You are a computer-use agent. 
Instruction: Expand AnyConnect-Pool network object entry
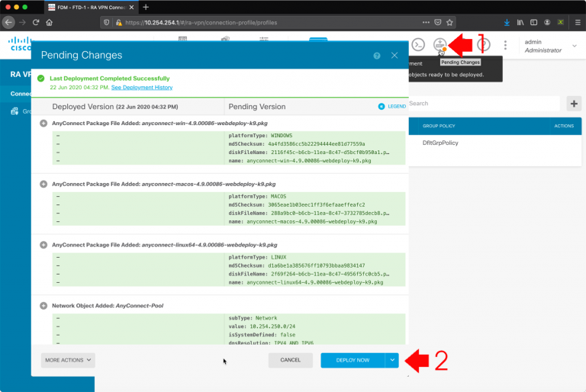pyautogui.click(x=43, y=306)
